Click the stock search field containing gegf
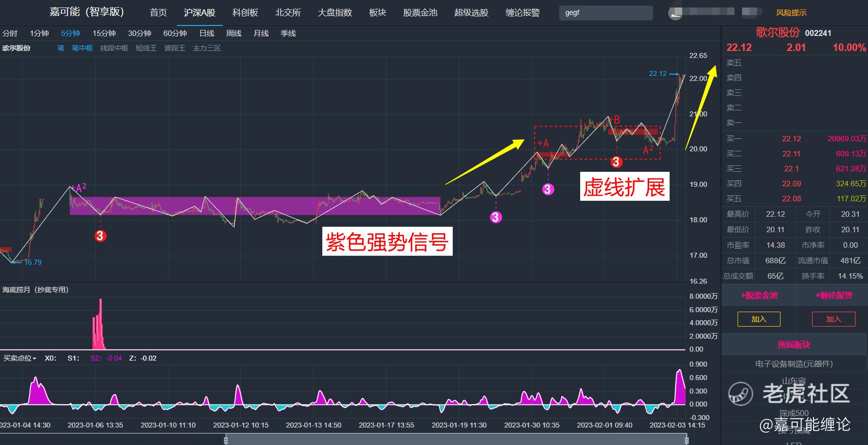The image size is (868, 445). (x=606, y=13)
